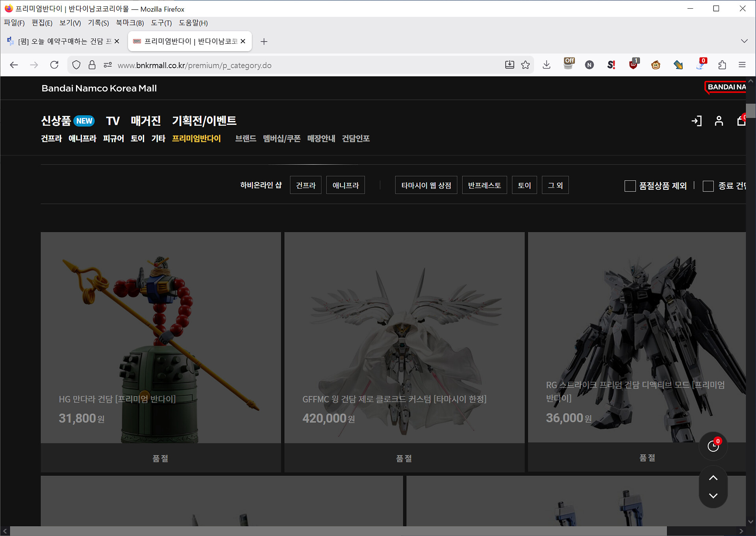Check the 품절상품 제외 checkbox
Viewport: 756px width, 536px height.
pyautogui.click(x=630, y=186)
